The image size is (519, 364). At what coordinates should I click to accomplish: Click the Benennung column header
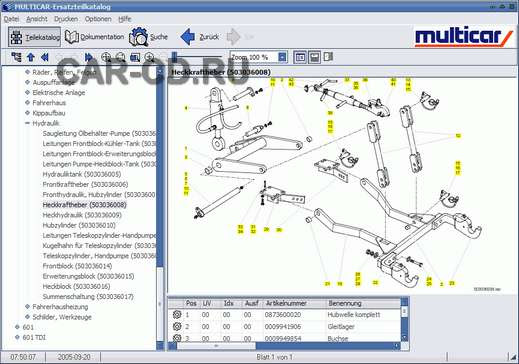click(x=363, y=303)
